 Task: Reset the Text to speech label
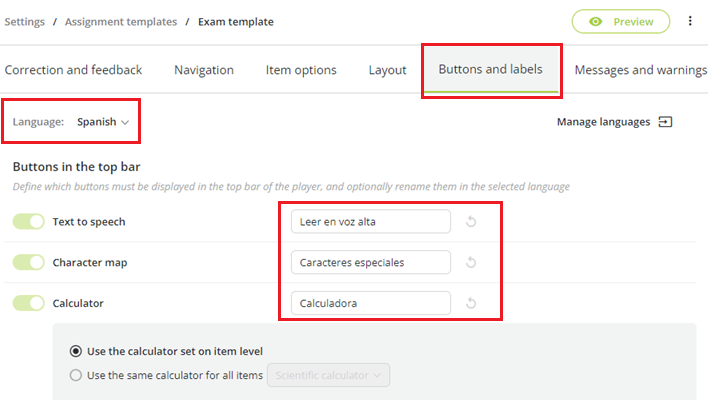click(471, 222)
